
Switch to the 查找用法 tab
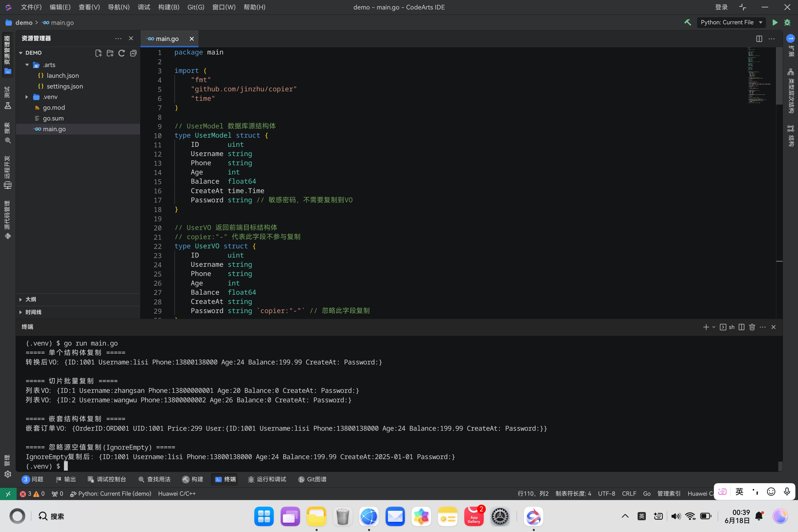pos(154,479)
